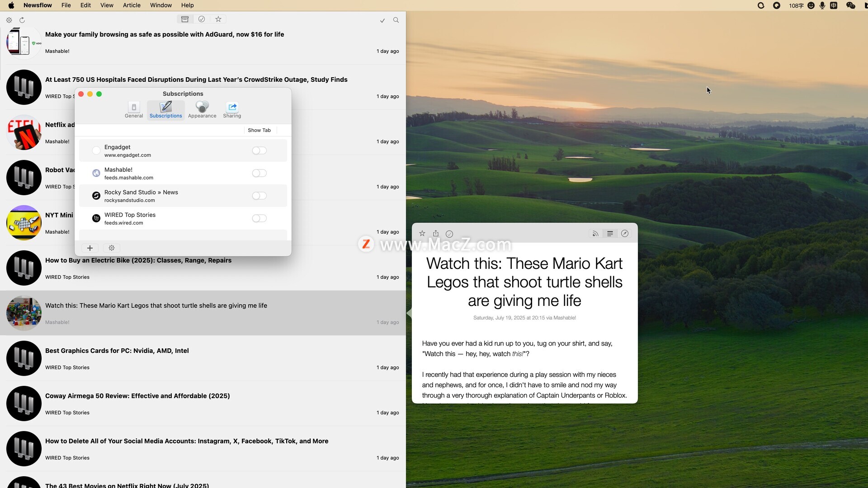The width and height of the screenshot is (868, 488).
Task: Open search magnifier in article list
Action: (x=396, y=20)
